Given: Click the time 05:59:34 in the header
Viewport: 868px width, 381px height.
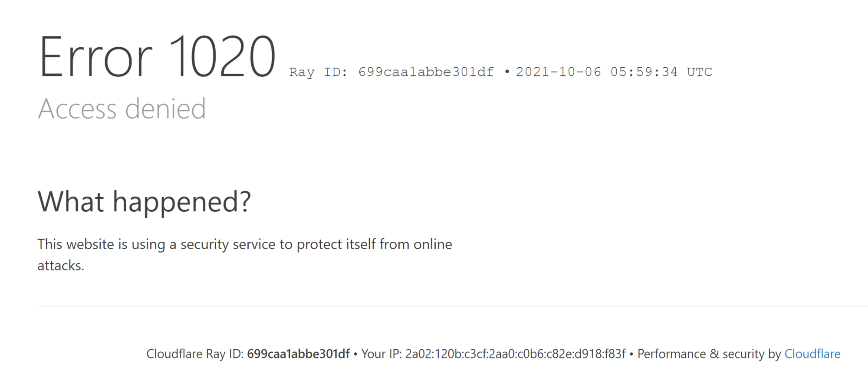Looking at the screenshot, I should 644,72.
